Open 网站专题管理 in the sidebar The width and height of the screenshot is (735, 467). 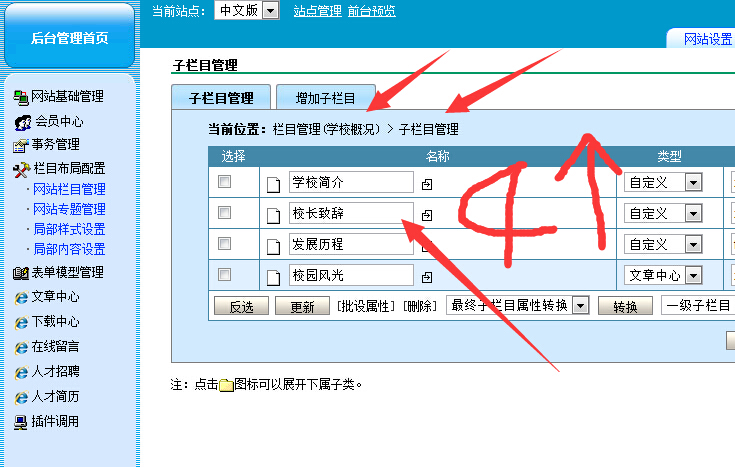(69, 209)
